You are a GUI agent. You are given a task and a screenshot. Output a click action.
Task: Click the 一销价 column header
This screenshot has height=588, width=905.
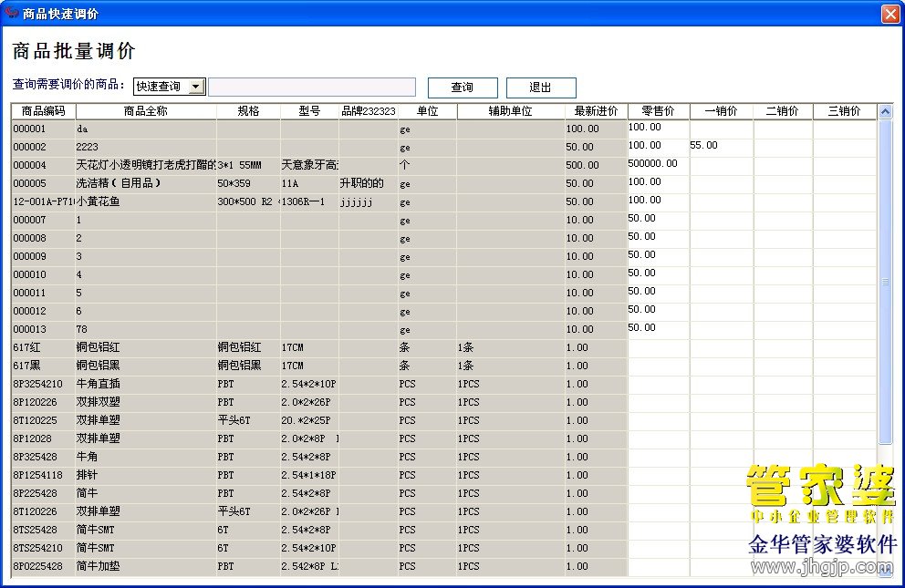(x=721, y=110)
